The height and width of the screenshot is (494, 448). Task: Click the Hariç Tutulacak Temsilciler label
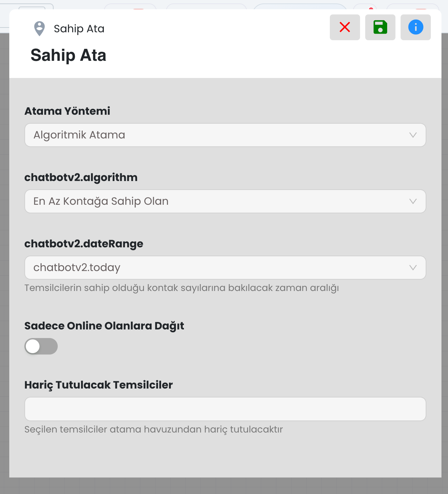tap(99, 385)
